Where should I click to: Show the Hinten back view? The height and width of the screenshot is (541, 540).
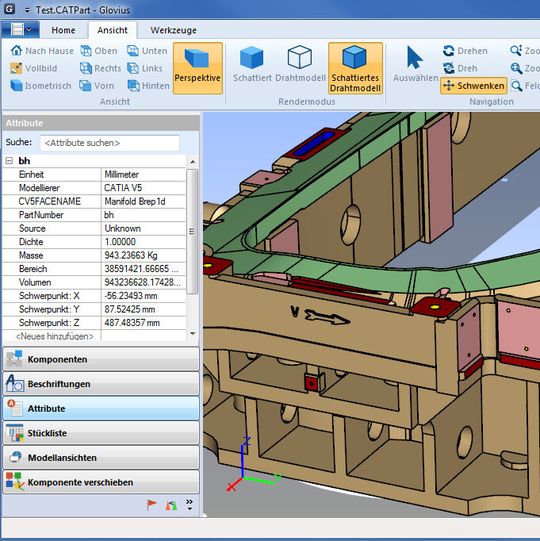pos(148,86)
